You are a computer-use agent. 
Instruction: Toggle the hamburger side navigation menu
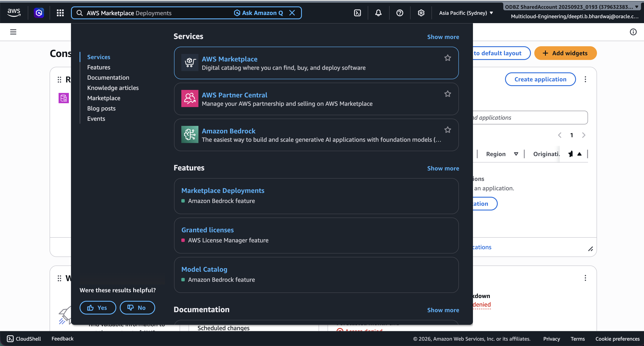pos(13,32)
